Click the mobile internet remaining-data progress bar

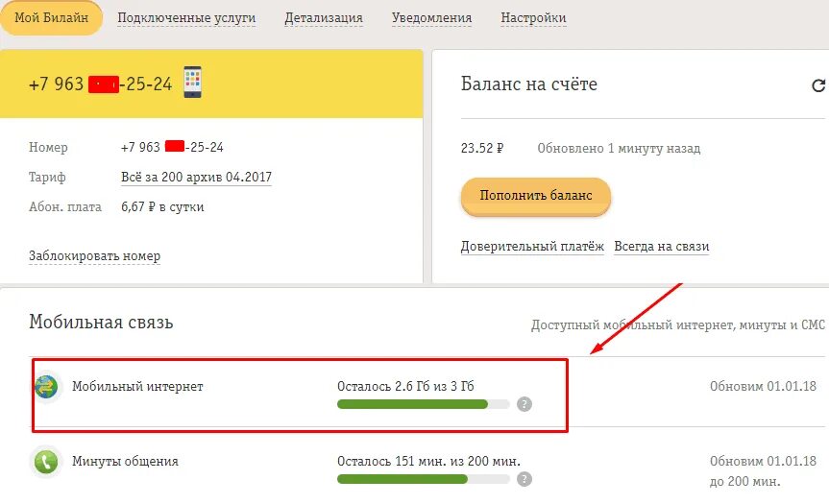(424, 404)
